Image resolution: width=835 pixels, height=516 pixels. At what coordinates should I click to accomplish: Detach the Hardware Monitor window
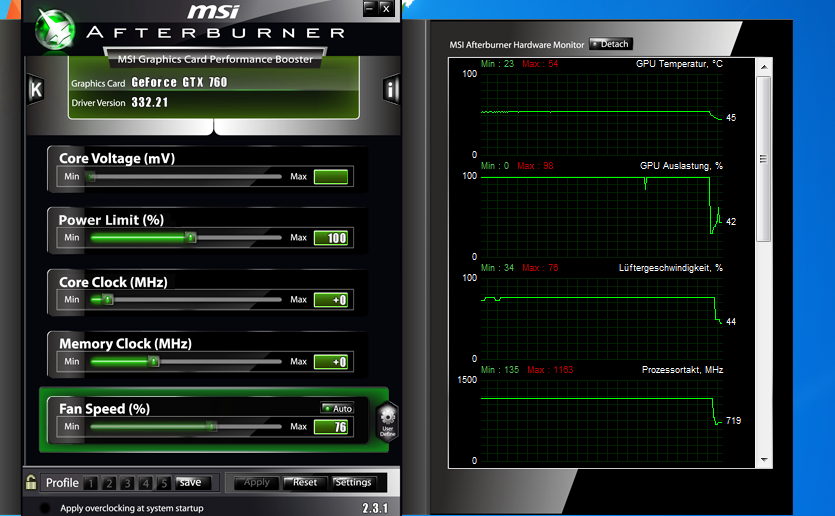[x=611, y=44]
